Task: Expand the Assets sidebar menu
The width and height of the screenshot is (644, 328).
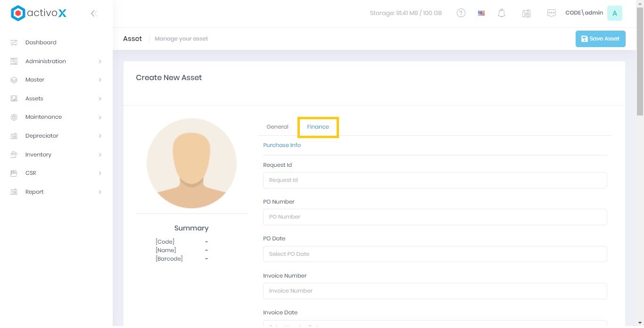Action: [x=34, y=98]
